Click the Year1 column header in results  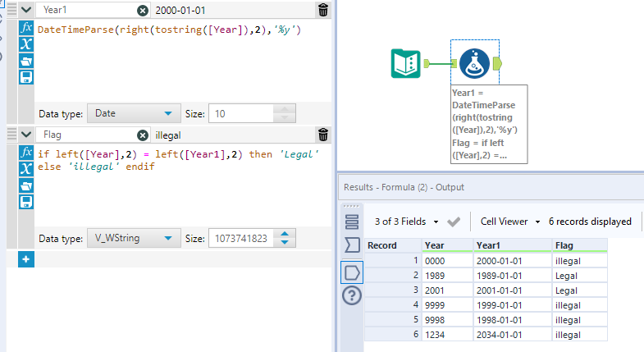click(513, 245)
